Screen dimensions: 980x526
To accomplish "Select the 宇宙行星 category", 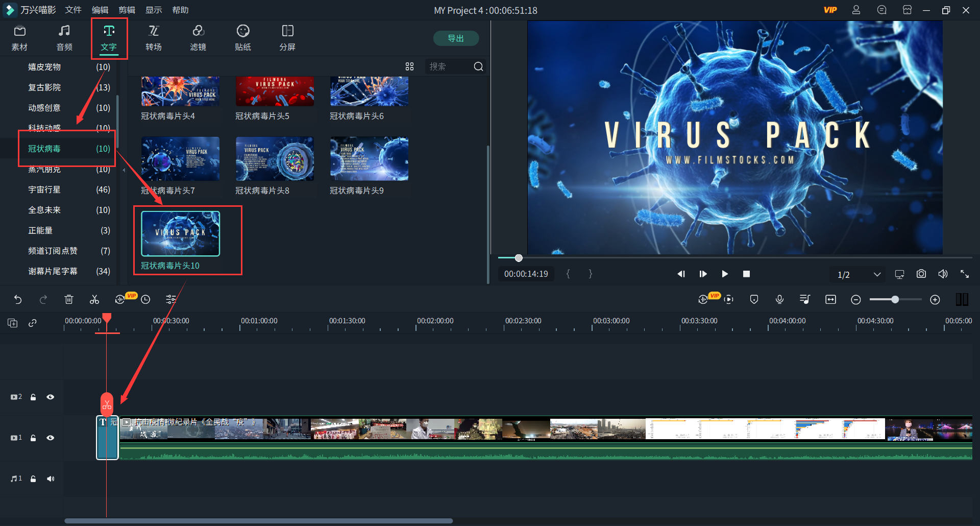I will 69,189.
